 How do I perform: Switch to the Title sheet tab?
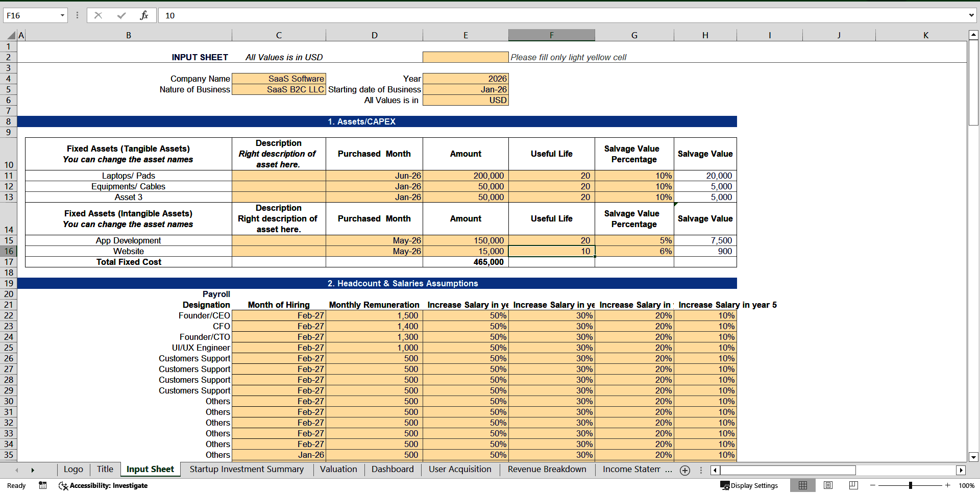click(x=105, y=469)
